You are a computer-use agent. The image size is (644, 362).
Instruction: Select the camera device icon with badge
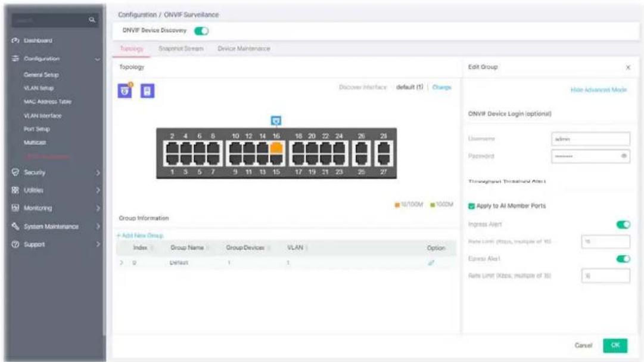pyautogui.click(x=125, y=91)
